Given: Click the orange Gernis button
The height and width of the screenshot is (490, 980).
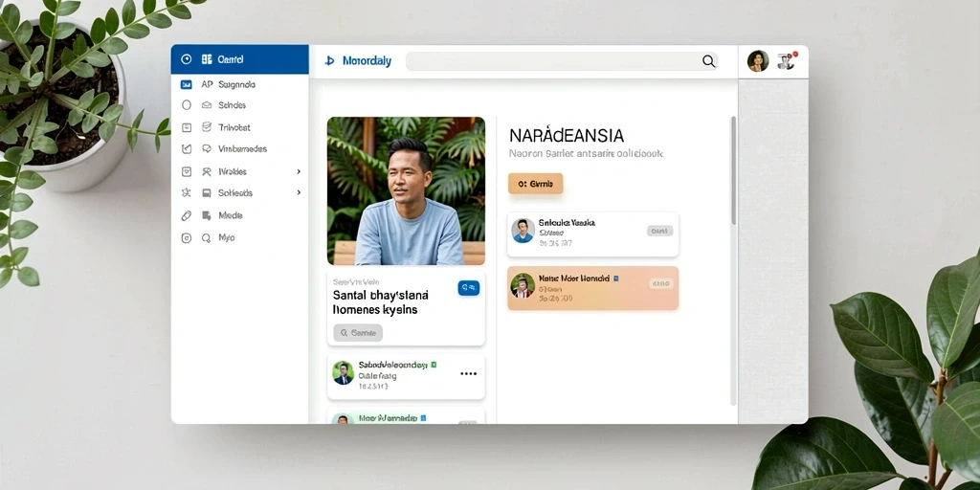Looking at the screenshot, I should pos(536,184).
